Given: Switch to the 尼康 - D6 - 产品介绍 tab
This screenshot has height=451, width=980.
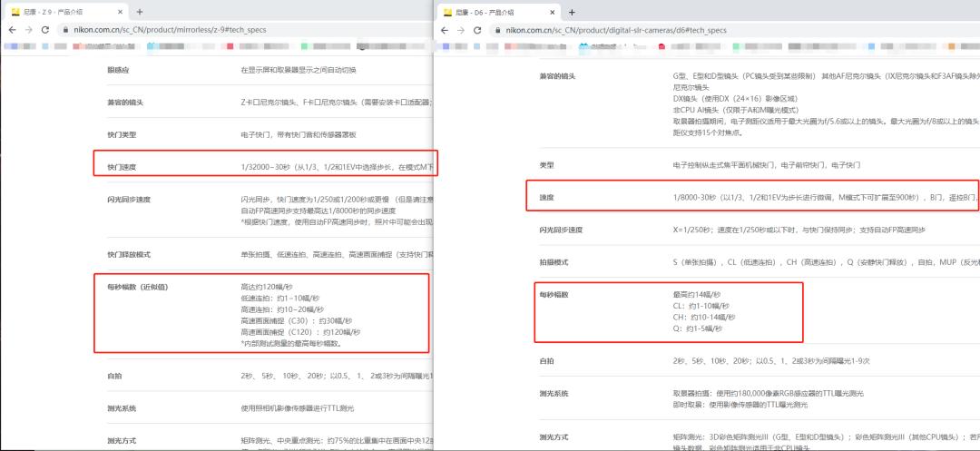Looking at the screenshot, I should [x=499, y=13].
